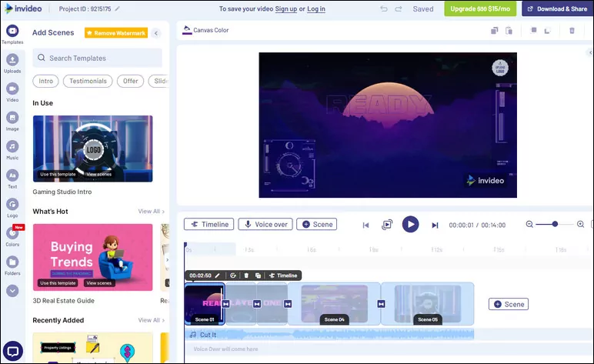Image resolution: width=594 pixels, height=364 pixels.
Task: Zoom in the timeline
Action: 580,224
